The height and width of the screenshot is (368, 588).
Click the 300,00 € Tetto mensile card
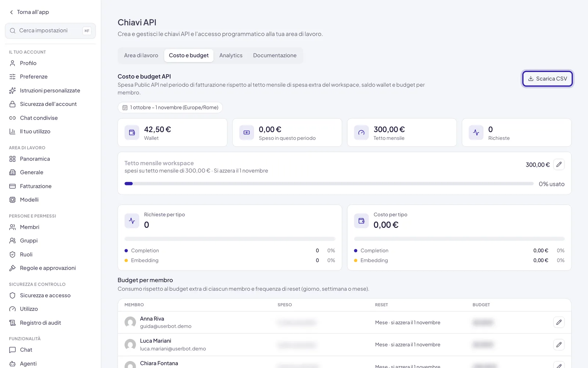pyautogui.click(x=402, y=132)
